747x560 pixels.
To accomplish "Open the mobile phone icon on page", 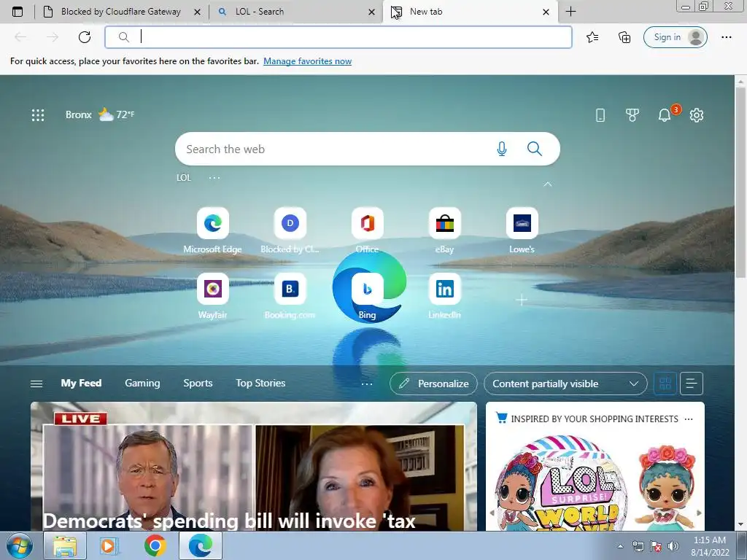I will click(600, 114).
